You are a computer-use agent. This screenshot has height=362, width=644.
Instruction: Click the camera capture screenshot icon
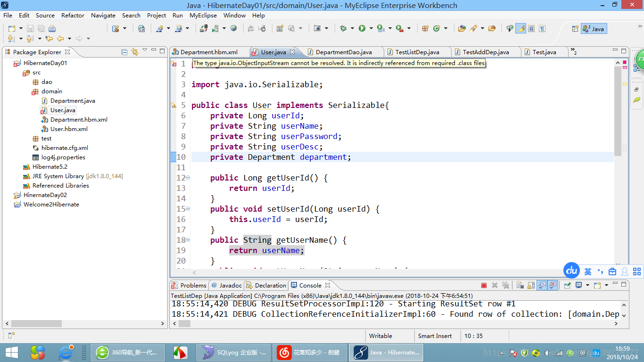pyautogui.click(x=317, y=28)
